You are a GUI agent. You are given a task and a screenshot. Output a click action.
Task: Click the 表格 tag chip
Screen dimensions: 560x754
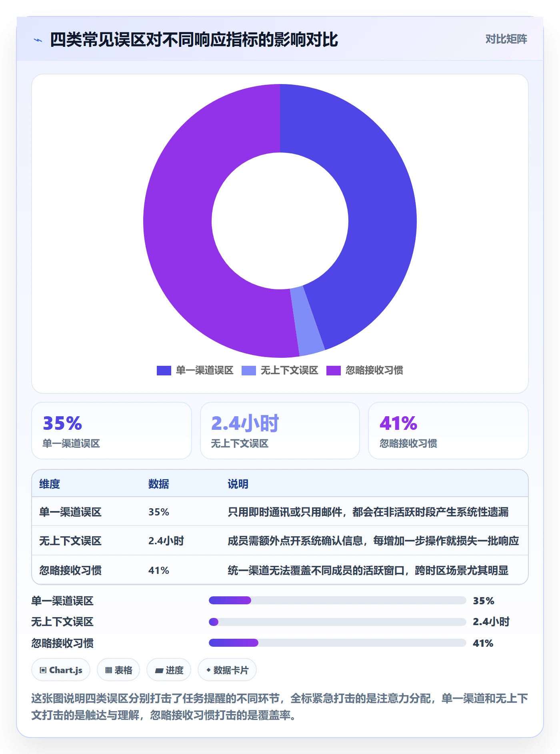[118, 670]
